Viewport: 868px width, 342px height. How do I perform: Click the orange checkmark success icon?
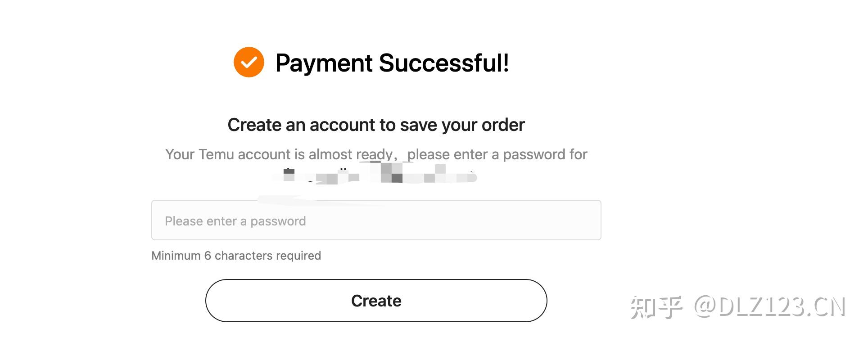[249, 62]
